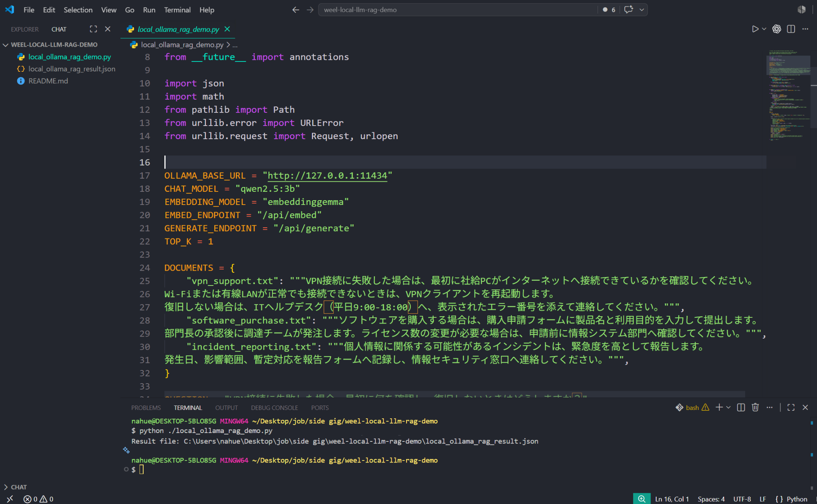Toggle the chat icon in title bar
This screenshot has height=504, width=817.
[629, 10]
